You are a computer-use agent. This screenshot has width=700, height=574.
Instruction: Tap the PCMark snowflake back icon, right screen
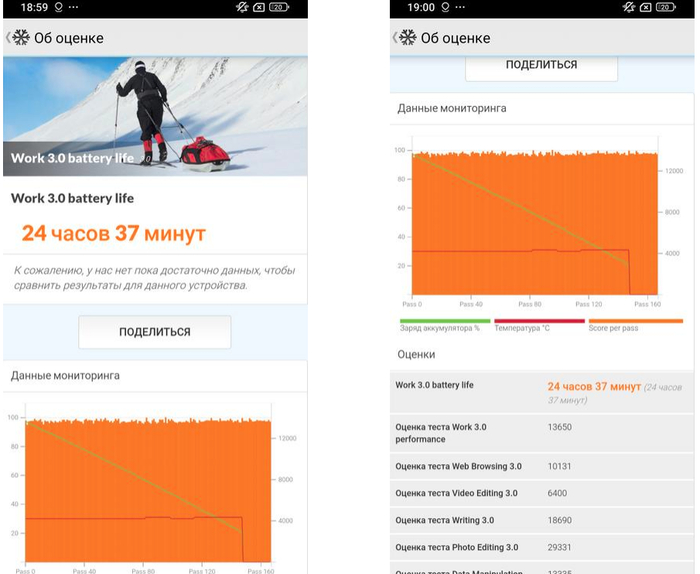coord(407,38)
